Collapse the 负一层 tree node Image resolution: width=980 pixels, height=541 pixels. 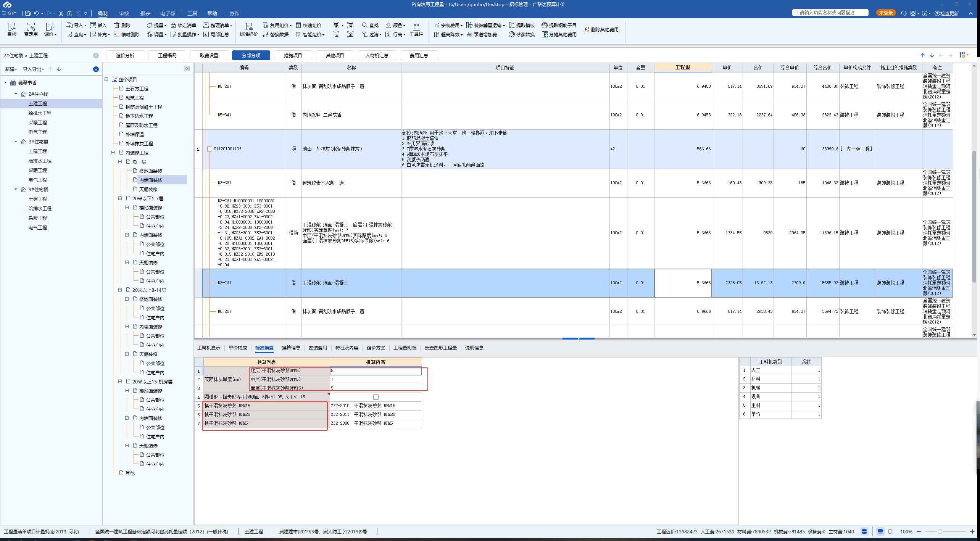pyautogui.click(x=120, y=162)
